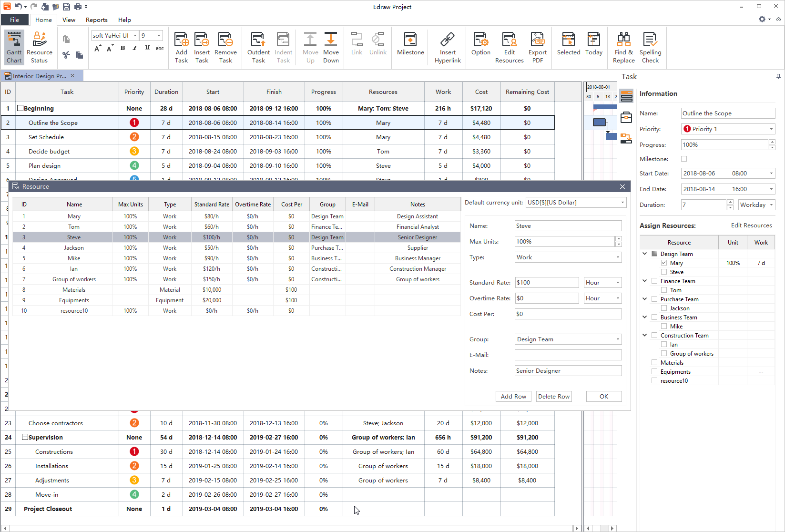Apply bold formatting
This screenshot has height=532, width=785.
click(x=123, y=48)
